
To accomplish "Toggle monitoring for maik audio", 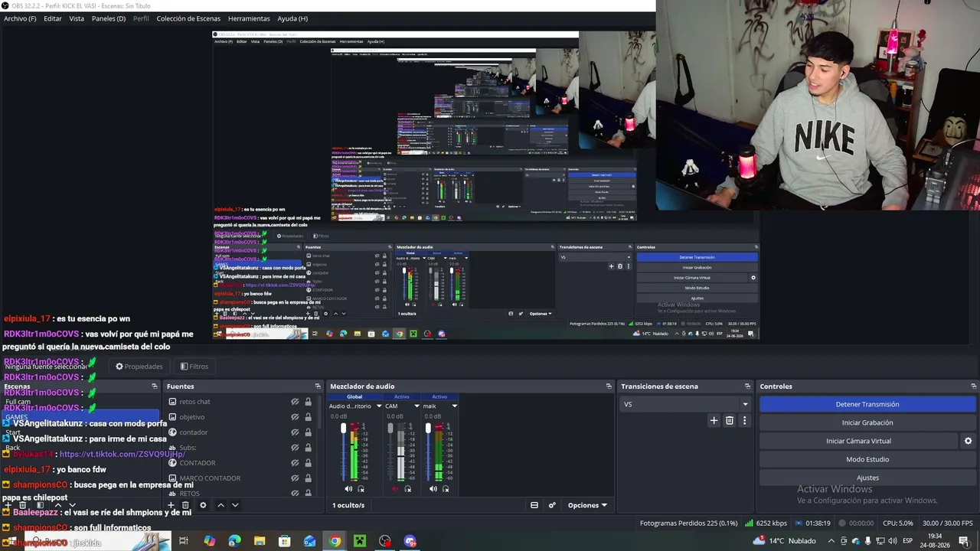I will (446, 489).
